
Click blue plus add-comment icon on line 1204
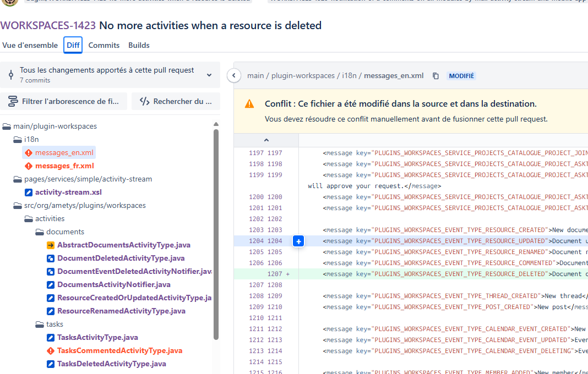[x=298, y=241]
